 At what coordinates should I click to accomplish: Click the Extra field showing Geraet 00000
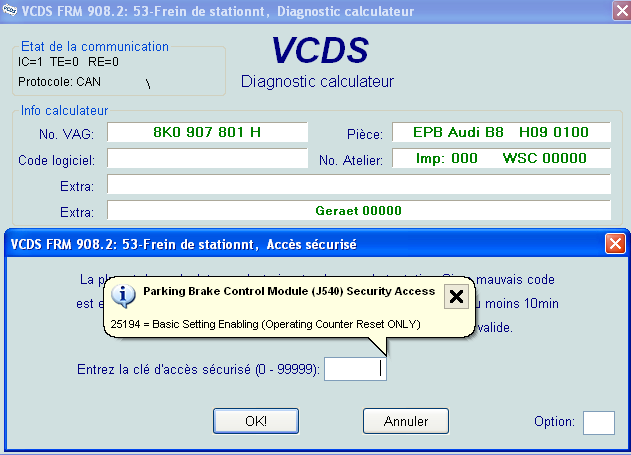pos(358,211)
